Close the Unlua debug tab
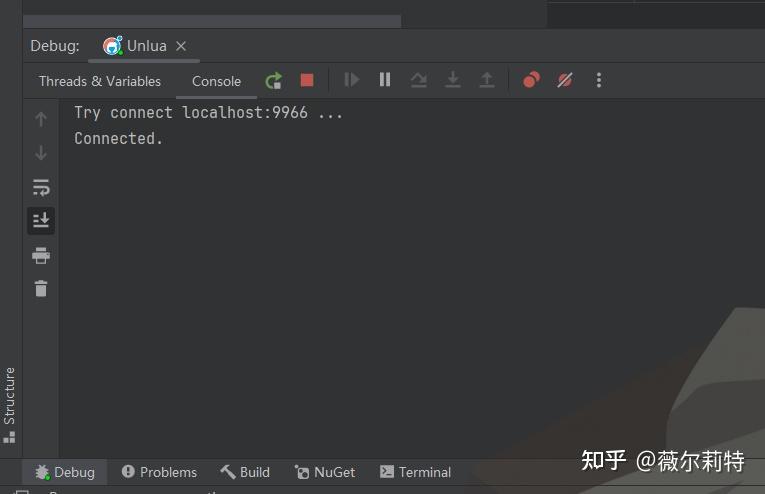765x494 pixels. [x=181, y=46]
